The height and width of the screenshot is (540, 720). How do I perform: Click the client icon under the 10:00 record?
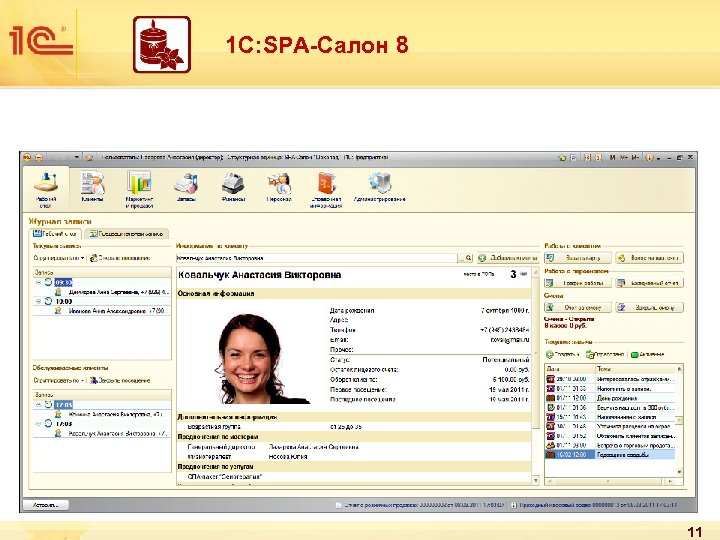58,311
